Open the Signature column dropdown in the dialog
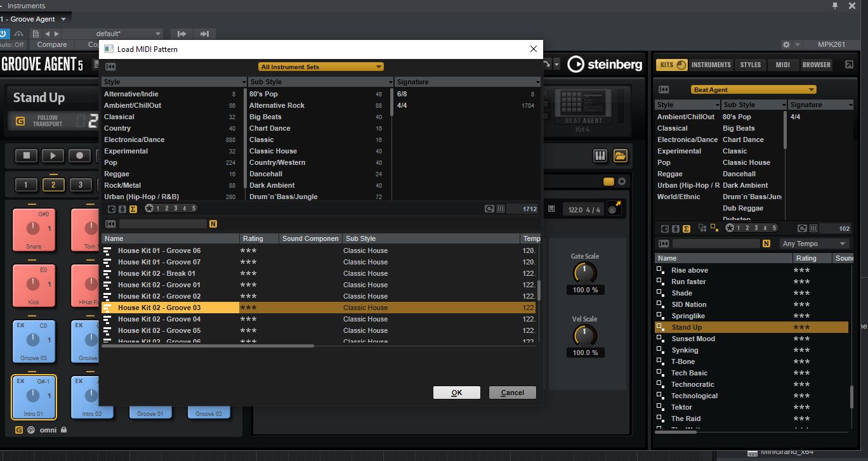The height and width of the screenshot is (461, 868). coord(537,82)
